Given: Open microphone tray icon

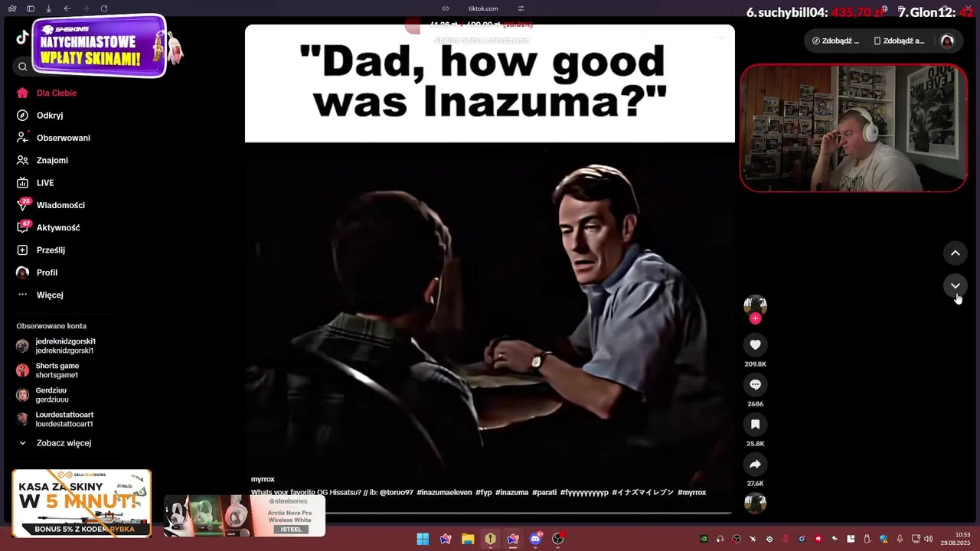Looking at the screenshot, I should coord(900,539).
